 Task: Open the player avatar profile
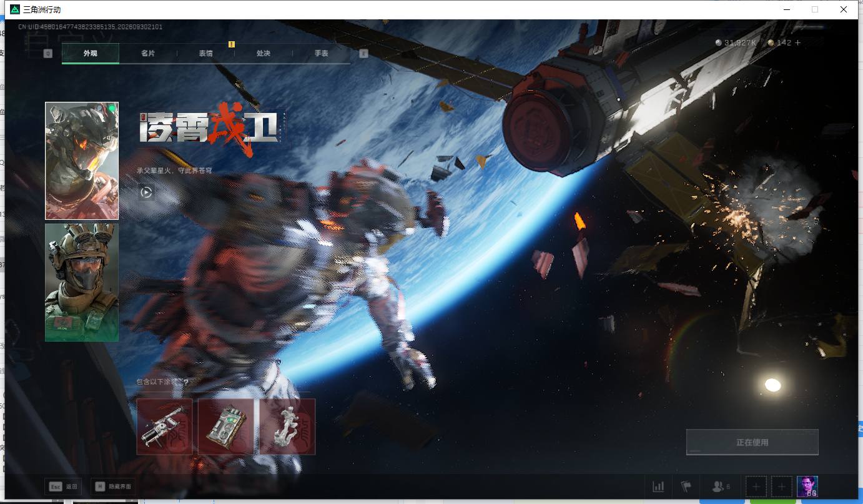coord(807,487)
